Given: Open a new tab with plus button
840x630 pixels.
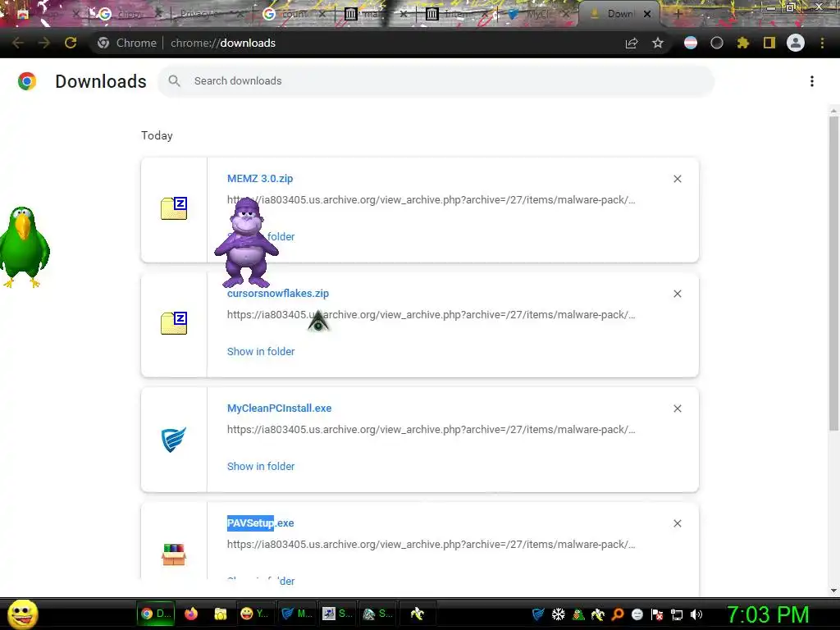Looking at the screenshot, I should tap(678, 14).
